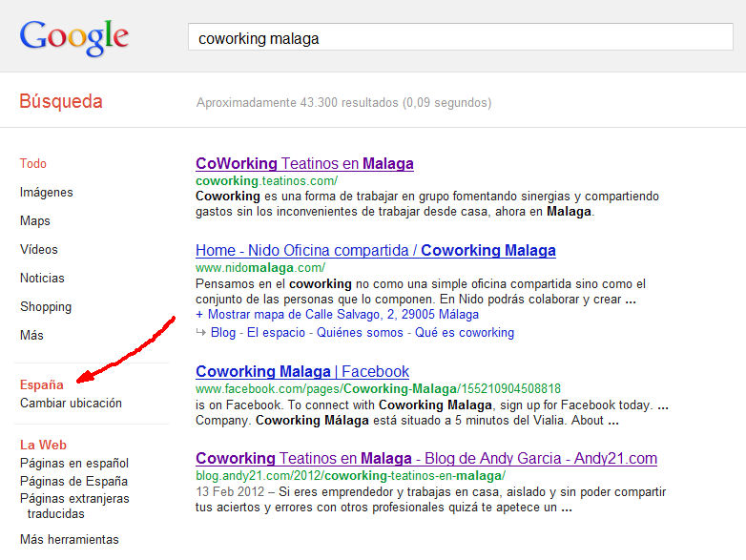746x560 pixels.
Task: Expand Más herramientas options
Action: (x=69, y=540)
